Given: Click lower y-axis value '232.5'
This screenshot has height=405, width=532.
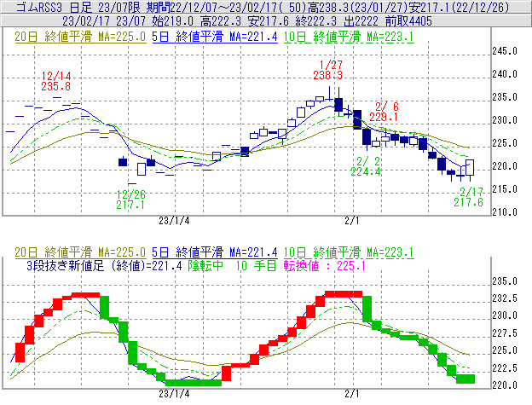Looking at the screenshot, I should [x=505, y=298].
